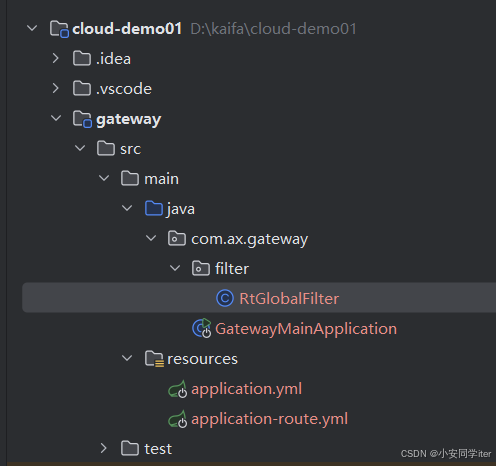
Task: Collapse the filter package chevron
Action: tap(175, 268)
